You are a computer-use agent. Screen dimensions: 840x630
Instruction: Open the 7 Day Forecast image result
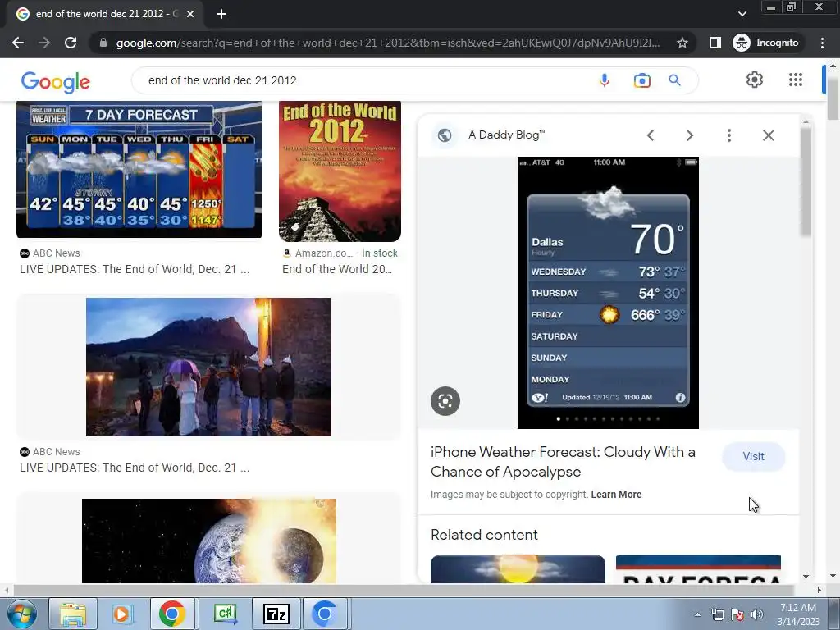[x=139, y=169]
